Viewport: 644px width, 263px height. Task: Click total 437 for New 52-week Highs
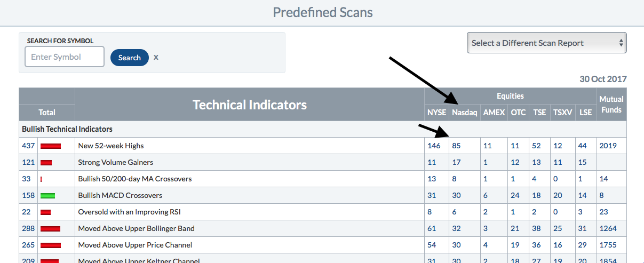pos(28,146)
